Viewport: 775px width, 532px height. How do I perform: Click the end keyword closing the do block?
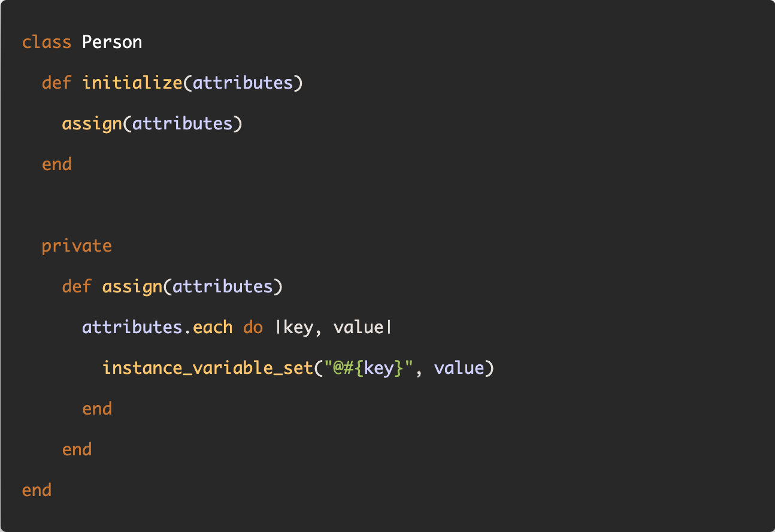tap(97, 409)
